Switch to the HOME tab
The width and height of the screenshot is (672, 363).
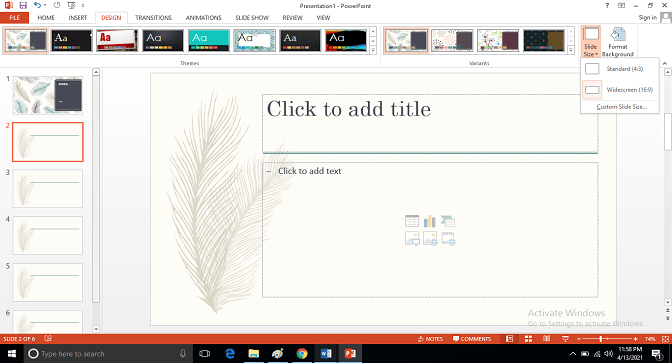46,18
